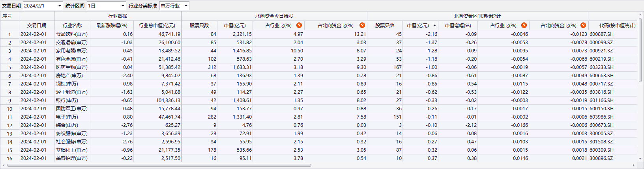Click help icon beside 今日持股 占北向资金比(%)

click(x=362, y=25)
